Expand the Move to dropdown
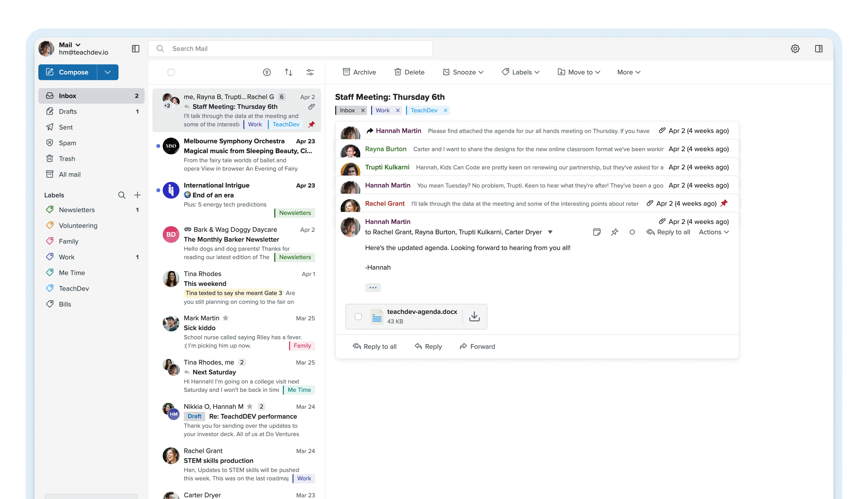The height and width of the screenshot is (499, 868). [x=578, y=72]
